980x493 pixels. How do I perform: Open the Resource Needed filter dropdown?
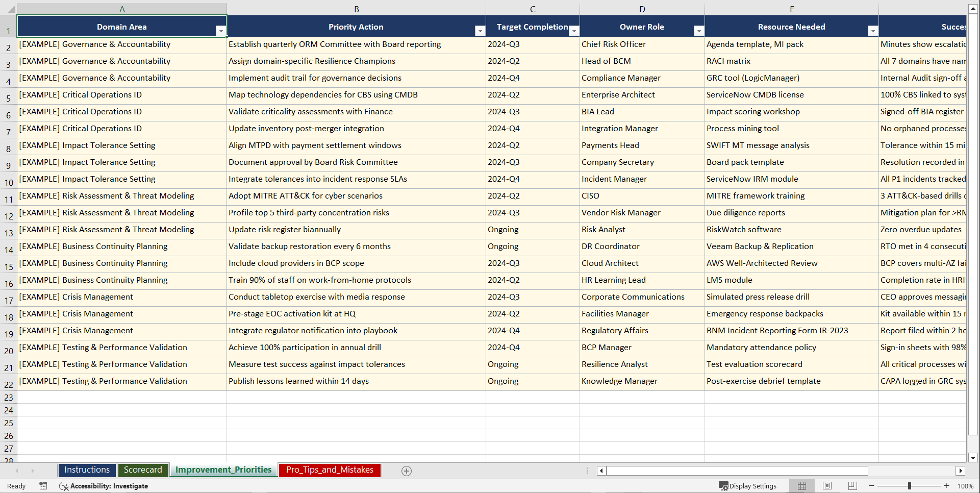[873, 31]
